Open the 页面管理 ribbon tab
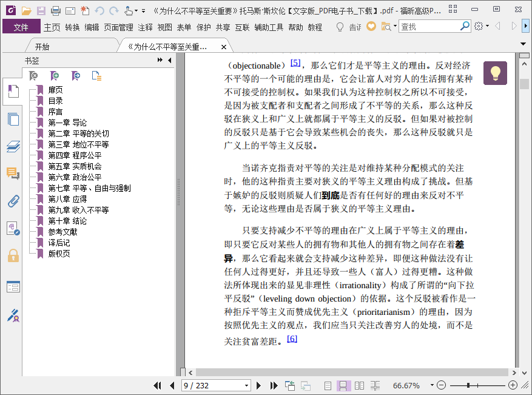The image size is (532, 395). click(x=118, y=27)
